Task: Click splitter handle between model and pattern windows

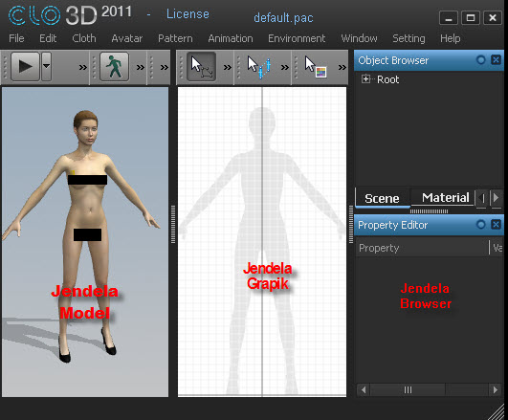Action: pos(173,224)
